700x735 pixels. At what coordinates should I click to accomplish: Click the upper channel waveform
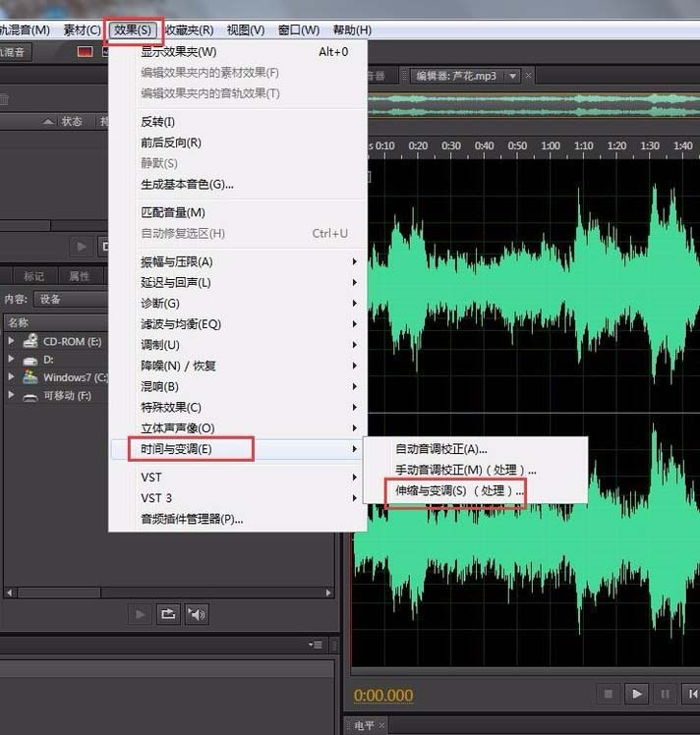(534, 286)
